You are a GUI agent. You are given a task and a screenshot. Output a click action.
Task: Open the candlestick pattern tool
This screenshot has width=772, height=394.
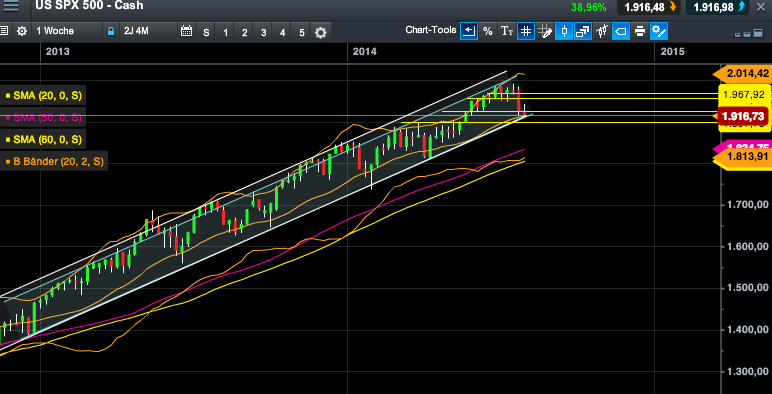click(x=602, y=32)
